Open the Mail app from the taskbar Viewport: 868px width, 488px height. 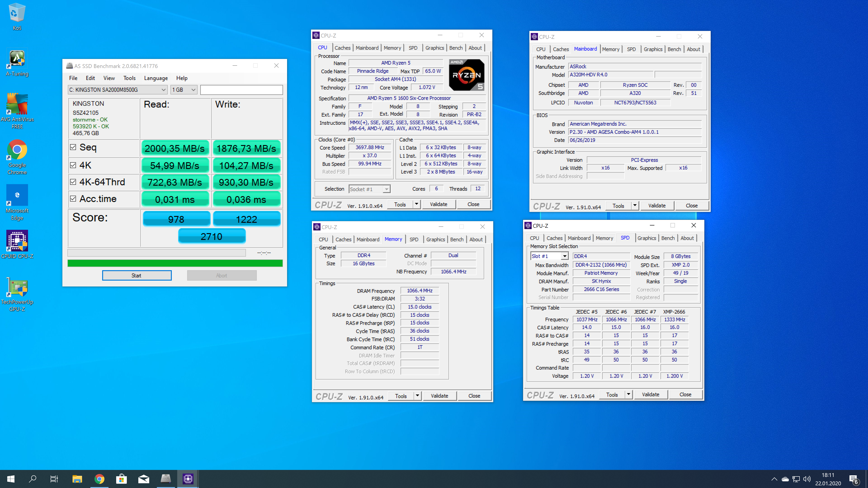tap(144, 479)
